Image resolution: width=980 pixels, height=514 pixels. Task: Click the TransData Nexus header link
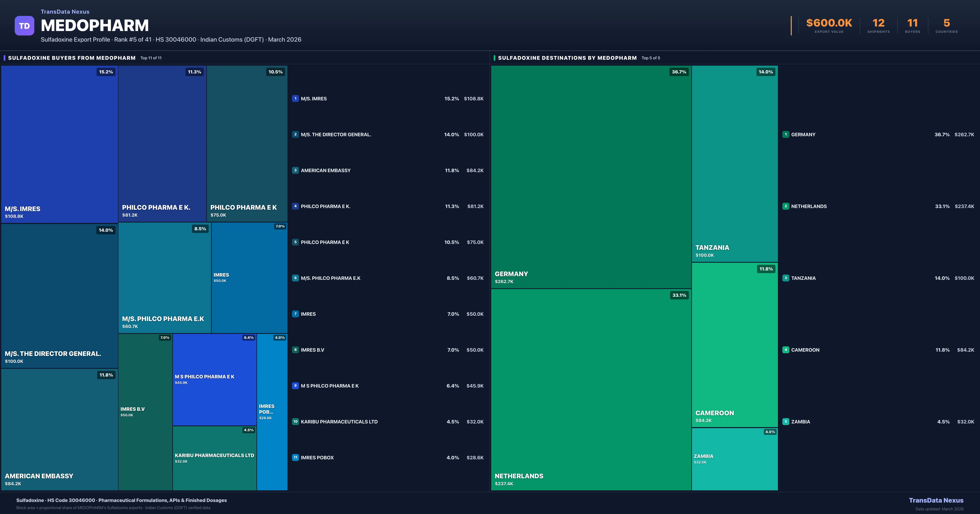[65, 12]
